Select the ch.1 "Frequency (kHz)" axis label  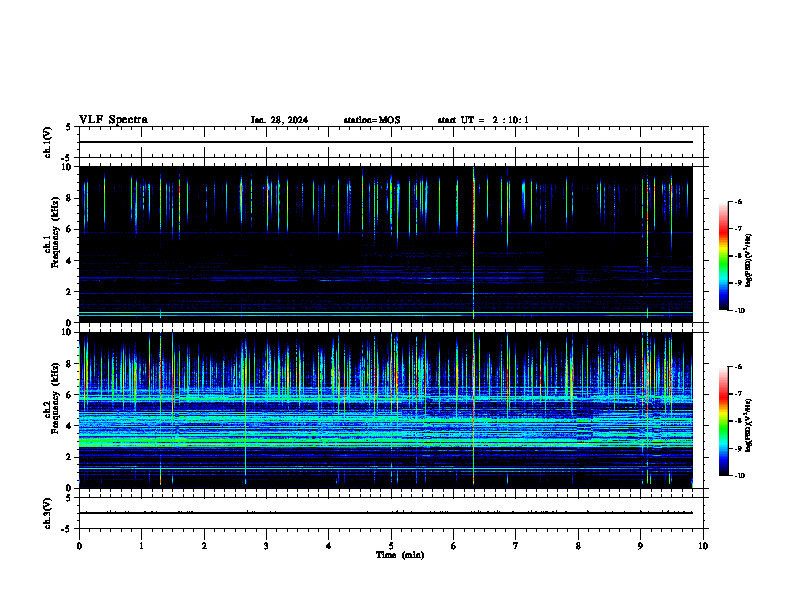pos(55,232)
